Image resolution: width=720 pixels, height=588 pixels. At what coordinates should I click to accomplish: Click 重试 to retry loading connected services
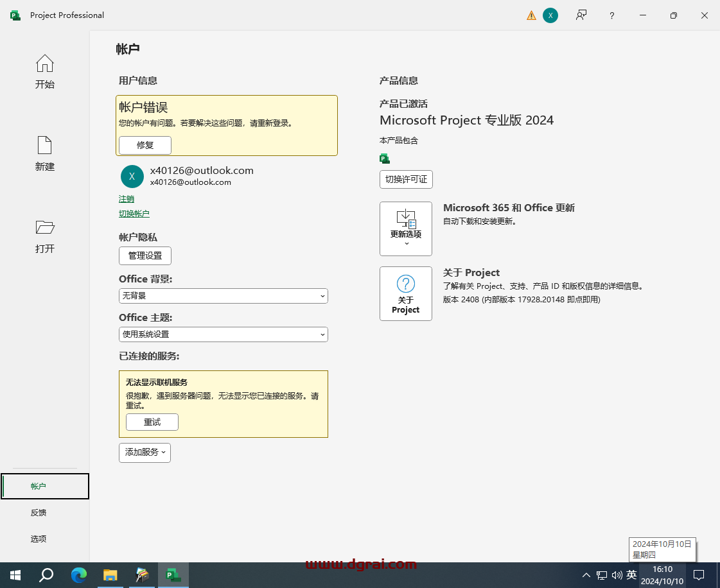coord(152,422)
